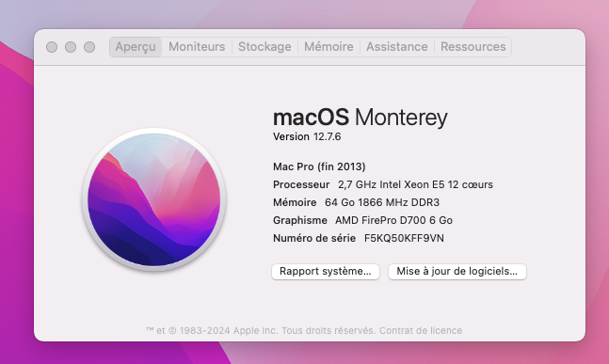Select the Aperçu tab
Viewport: 609px width, 364px height.
coord(136,47)
